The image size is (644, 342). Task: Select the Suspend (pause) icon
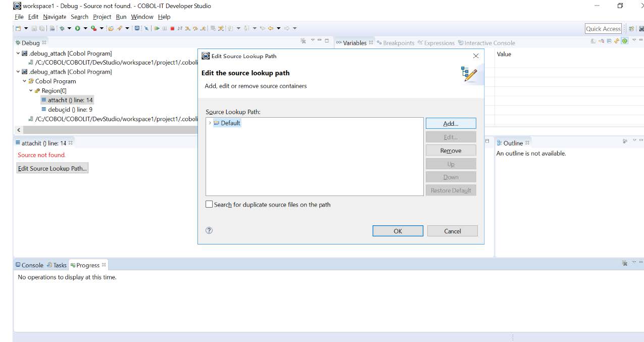164,28
